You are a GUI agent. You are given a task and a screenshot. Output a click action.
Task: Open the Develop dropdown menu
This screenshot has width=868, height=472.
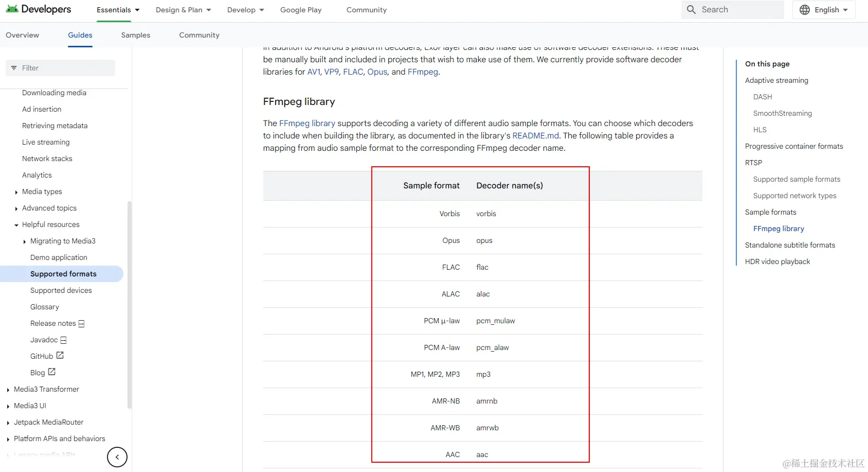coord(246,10)
